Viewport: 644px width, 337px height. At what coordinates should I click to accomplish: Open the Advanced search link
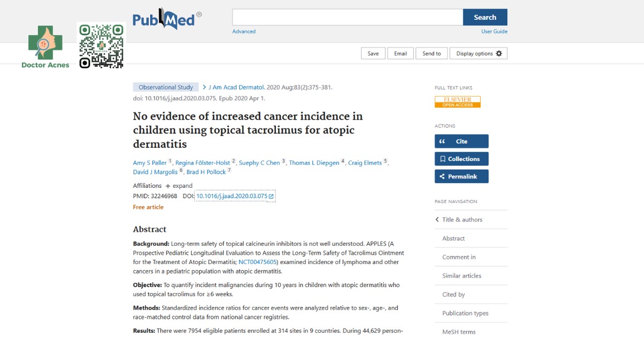(244, 32)
